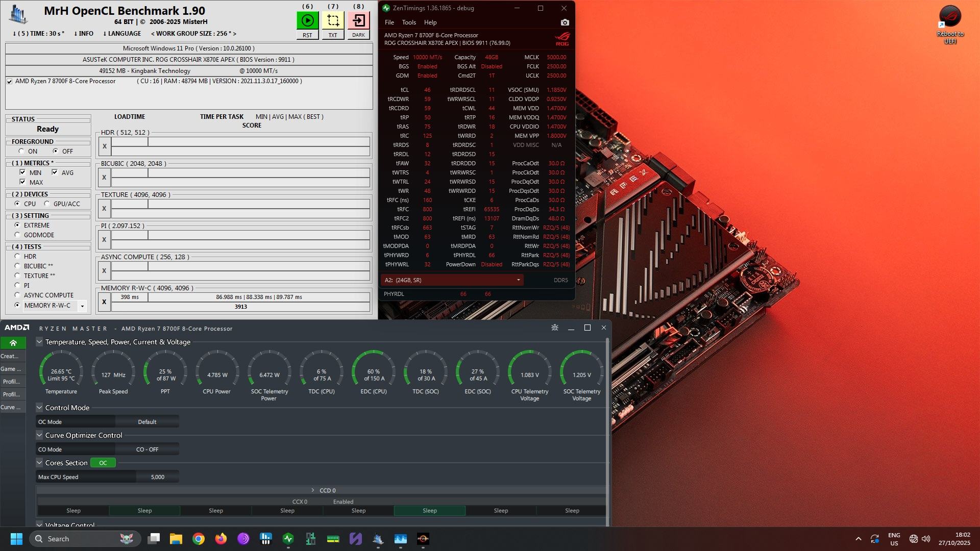
Task: Collapse the Control Mode section
Action: coord(39,408)
